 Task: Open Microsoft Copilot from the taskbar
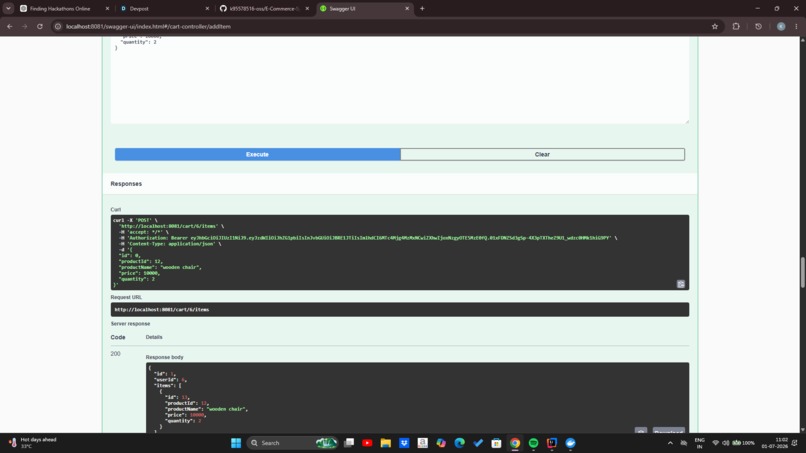click(441, 443)
